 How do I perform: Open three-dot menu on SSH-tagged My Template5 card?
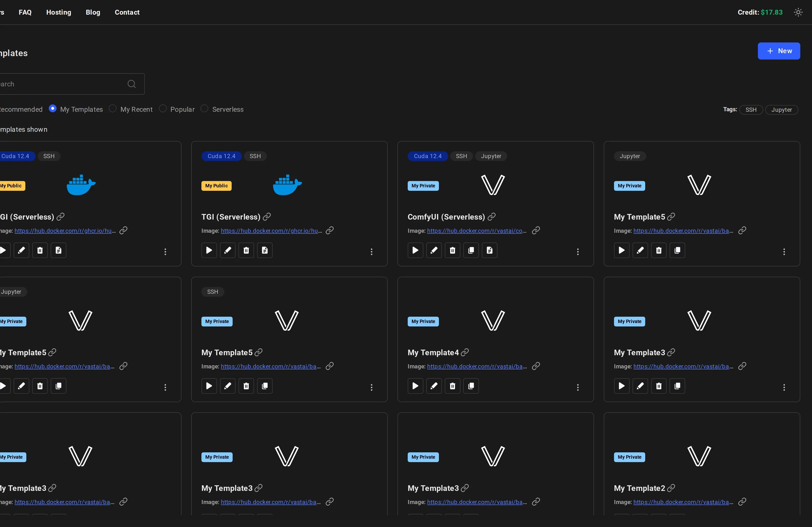(x=372, y=387)
